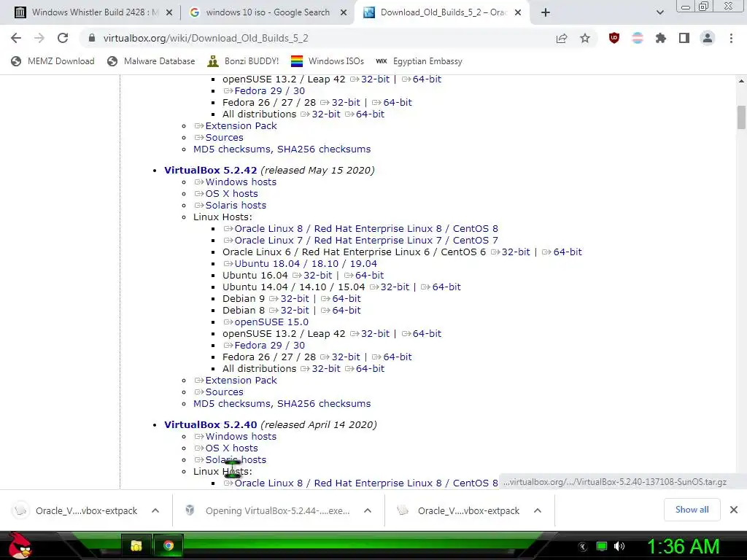
Task: Open File Explorer from the taskbar
Action: coord(136,545)
